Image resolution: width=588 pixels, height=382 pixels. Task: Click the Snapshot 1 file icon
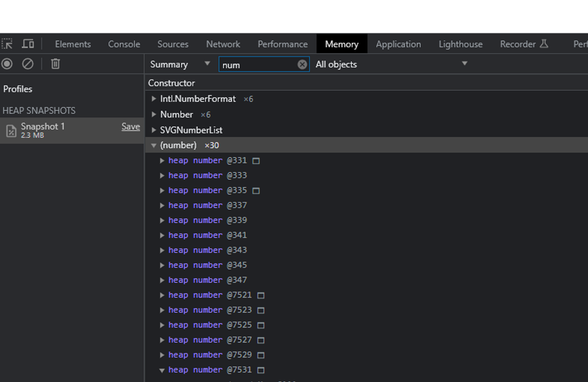pyautogui.click(x=11, y=131)
